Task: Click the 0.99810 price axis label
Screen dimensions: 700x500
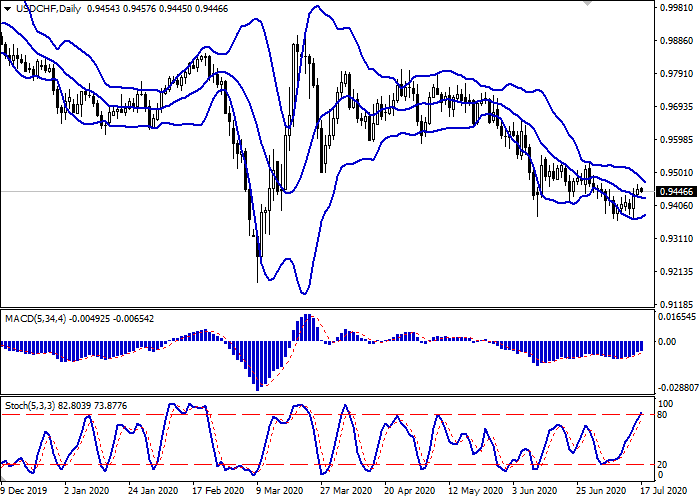Action: [x=676, y=7]
